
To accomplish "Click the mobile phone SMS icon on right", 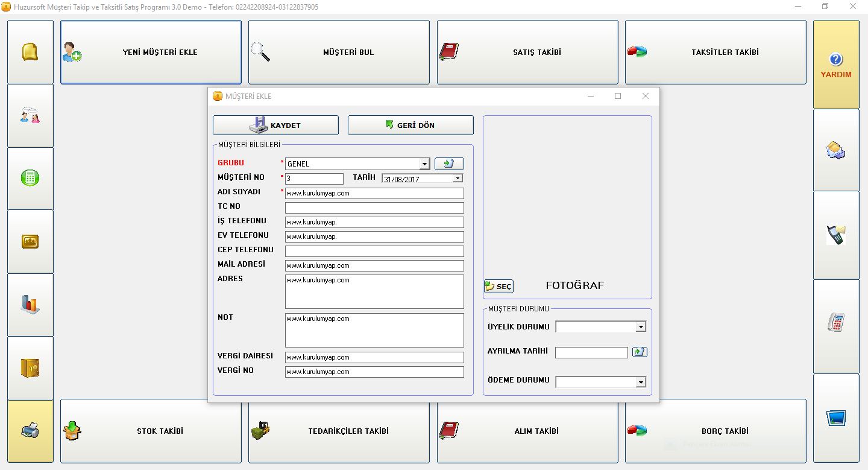I will [836, 235].
